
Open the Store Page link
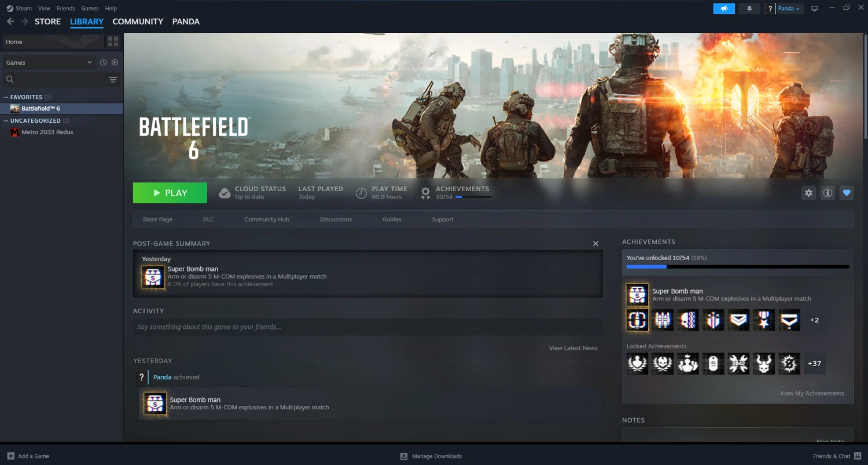[x=157, y=219]
